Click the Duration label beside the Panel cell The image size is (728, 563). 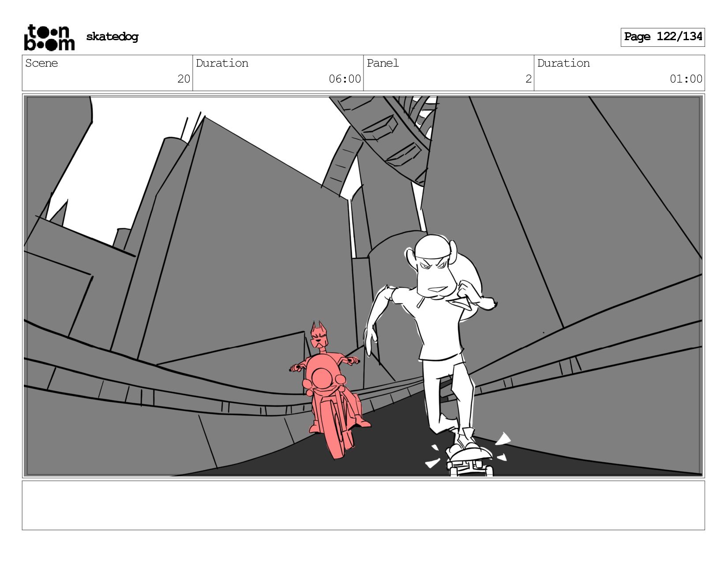[563, 63]
